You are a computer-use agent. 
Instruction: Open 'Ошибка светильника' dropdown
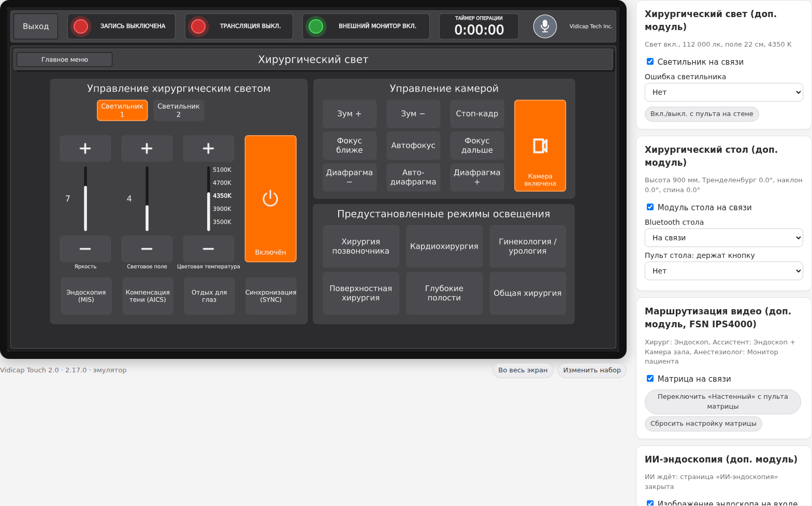[x=724, y=92]
